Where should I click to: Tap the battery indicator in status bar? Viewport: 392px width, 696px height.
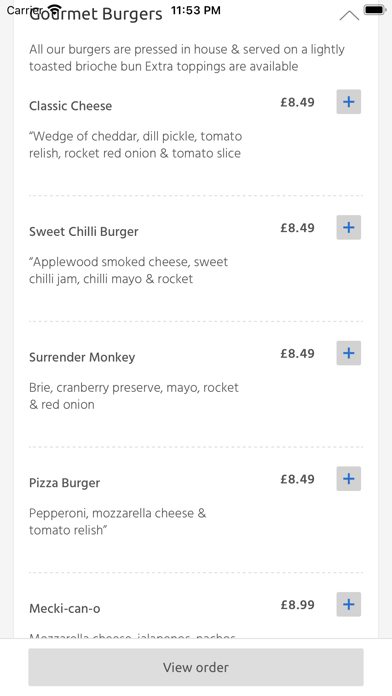tap(374, 10)
